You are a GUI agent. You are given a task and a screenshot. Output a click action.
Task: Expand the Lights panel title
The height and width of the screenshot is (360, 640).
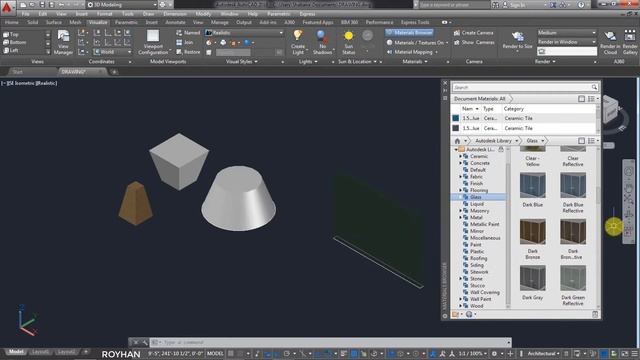[x=308, y=62]
